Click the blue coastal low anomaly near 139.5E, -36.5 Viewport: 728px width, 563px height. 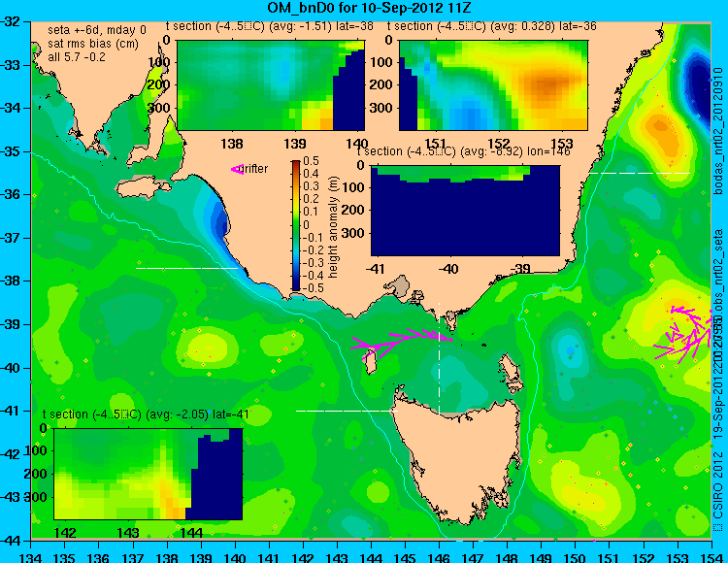(218, 222)
